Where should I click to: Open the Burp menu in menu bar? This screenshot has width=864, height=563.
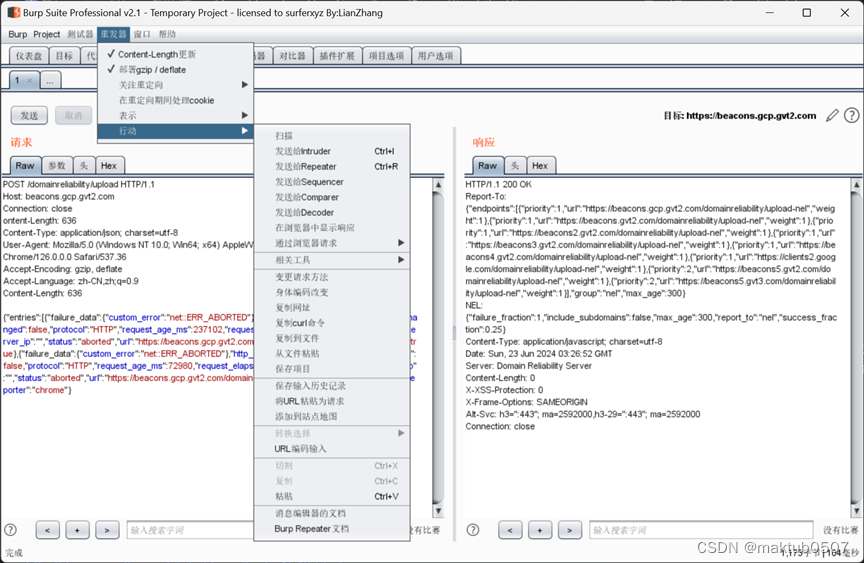tap(18, 34)
